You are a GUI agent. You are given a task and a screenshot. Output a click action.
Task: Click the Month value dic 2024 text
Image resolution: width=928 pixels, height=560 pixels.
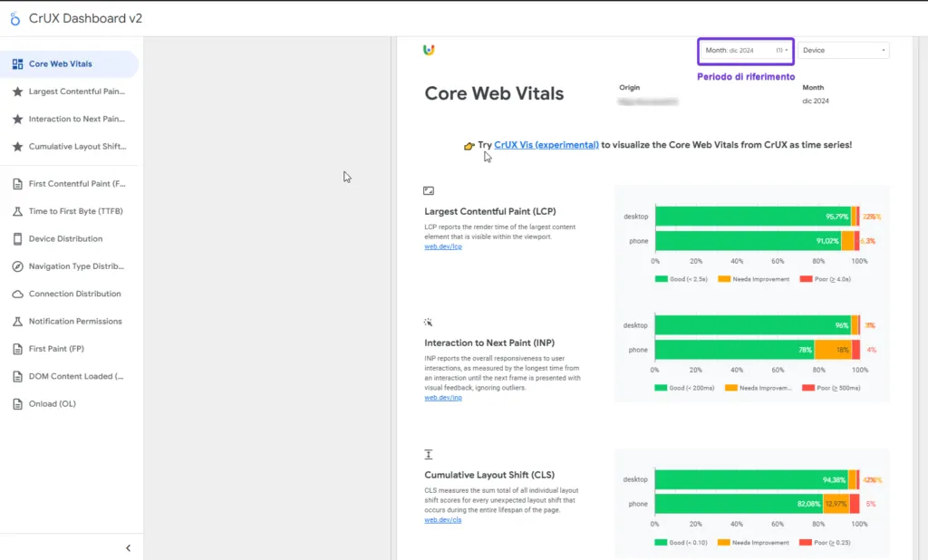pyautogui.click(x=816, y=101)
